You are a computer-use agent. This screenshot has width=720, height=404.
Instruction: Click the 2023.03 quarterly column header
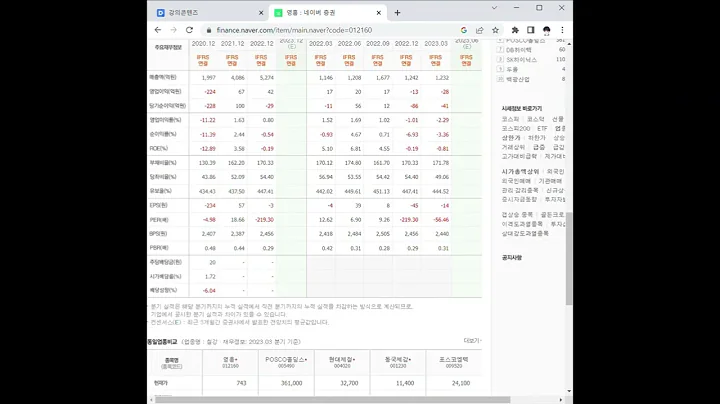(436, 44)
